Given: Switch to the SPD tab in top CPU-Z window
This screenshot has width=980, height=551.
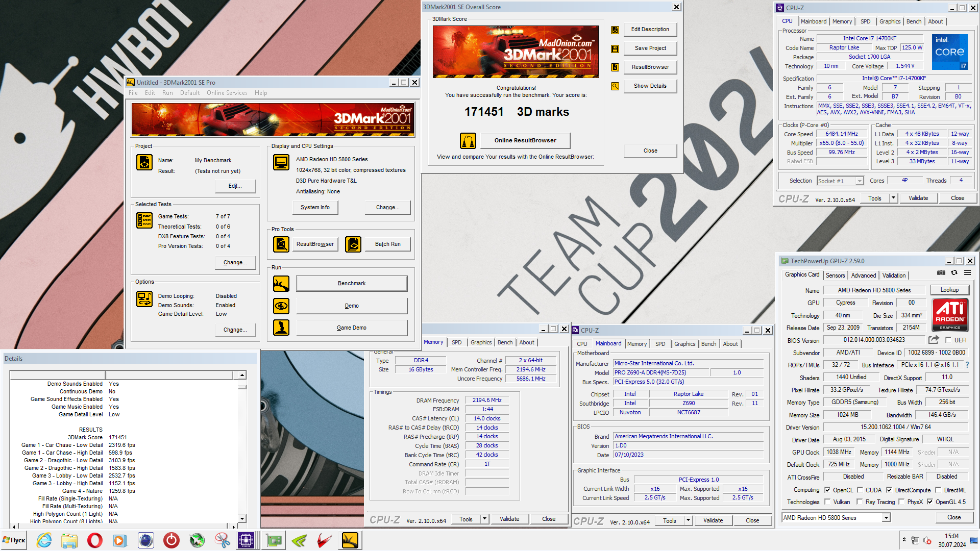Looking at the screenshot, I should tap(865, 21).
